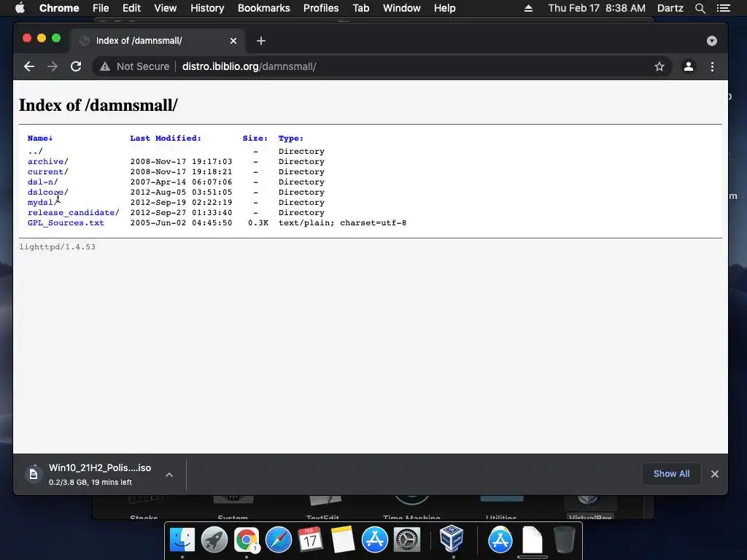The image size is (747, 560).
Task: Click the date and time in menu bar
Action: point(597,8)
